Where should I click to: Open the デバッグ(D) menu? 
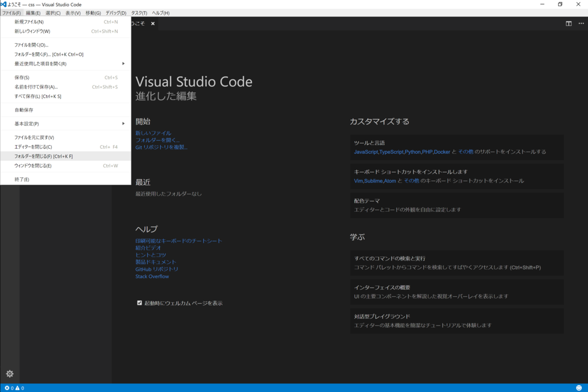point(116,13)
